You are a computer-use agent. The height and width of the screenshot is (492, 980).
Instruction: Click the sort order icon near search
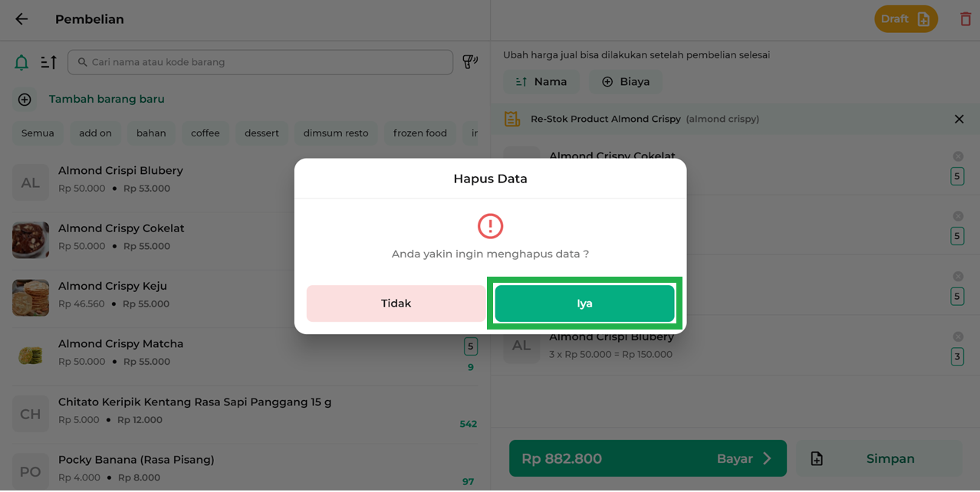tap(49, 63)
